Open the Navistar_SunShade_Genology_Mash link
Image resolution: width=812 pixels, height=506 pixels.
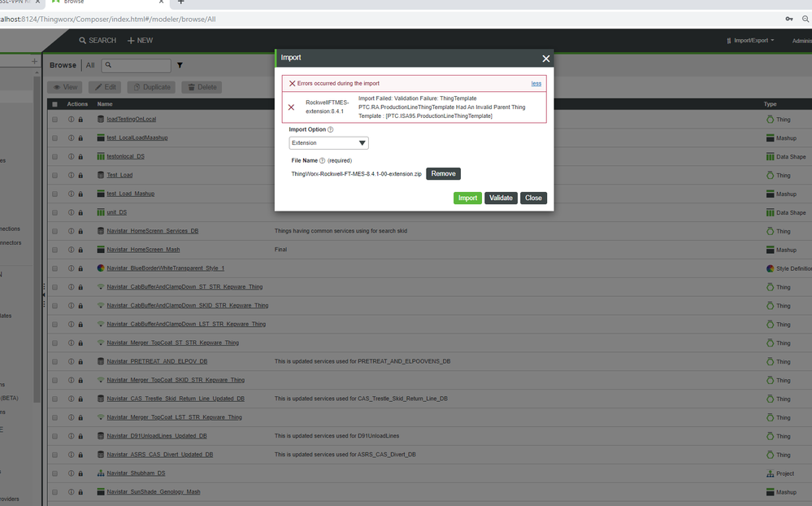154,492
